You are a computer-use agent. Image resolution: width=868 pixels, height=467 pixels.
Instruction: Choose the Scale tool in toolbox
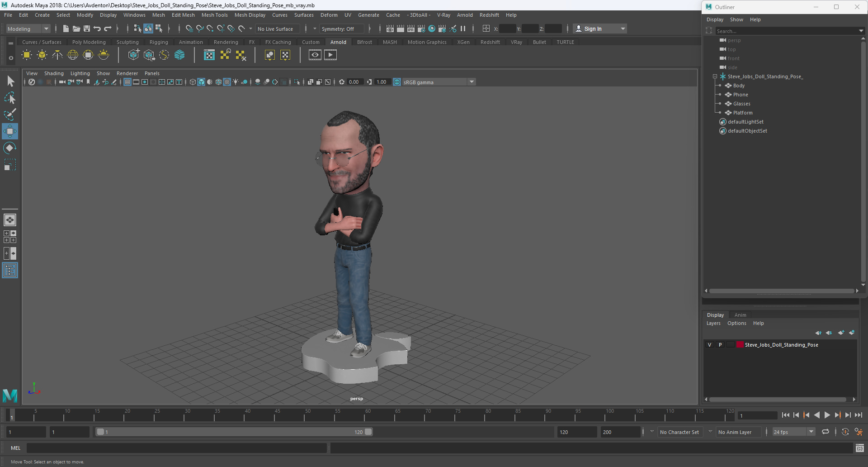[x=10, y=165]
